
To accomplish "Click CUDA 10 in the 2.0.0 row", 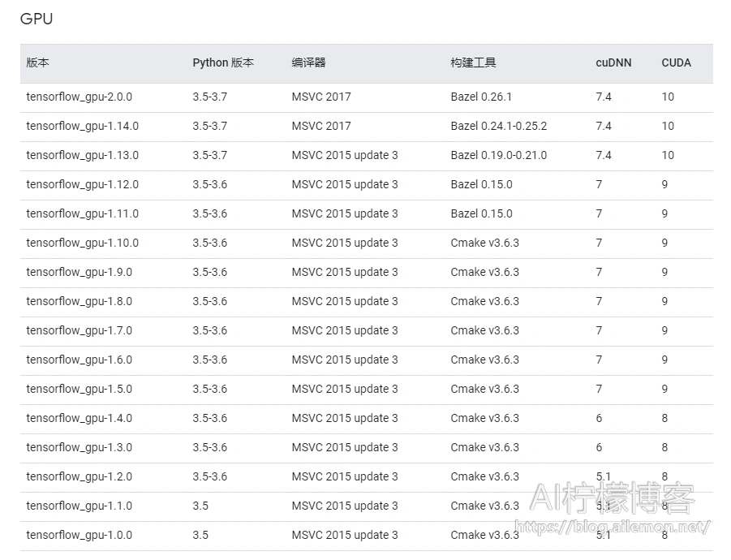I will pos(668,97).
